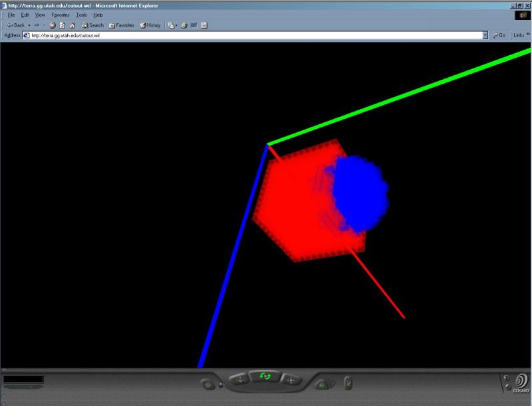Click the Cosmo logo in the dashboard
Screen dimensions: 532x406
click(x=519, y=383)
